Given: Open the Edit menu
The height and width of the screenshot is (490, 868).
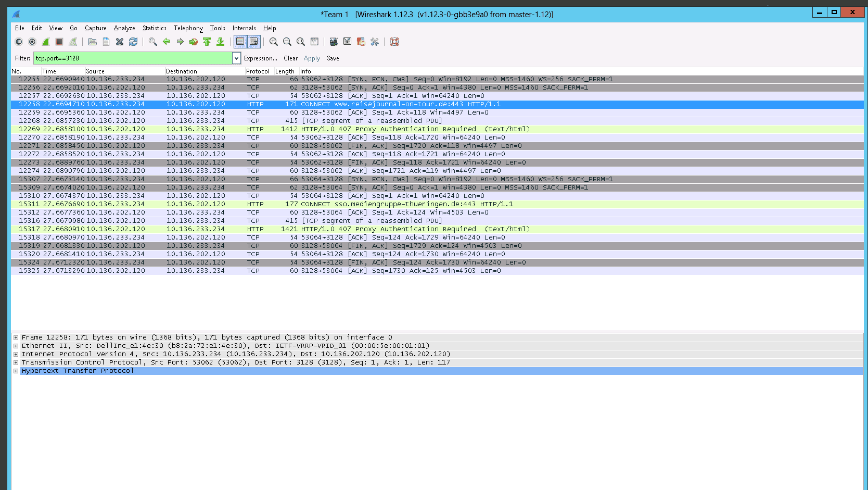Looking at the screenshot, I should click(x=37, y=28).
